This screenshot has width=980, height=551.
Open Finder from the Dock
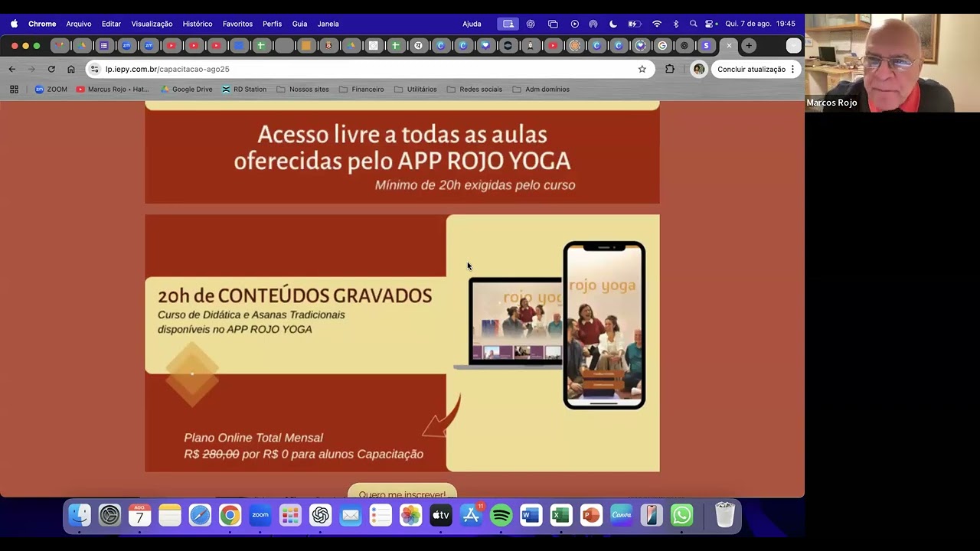(80, 516)
